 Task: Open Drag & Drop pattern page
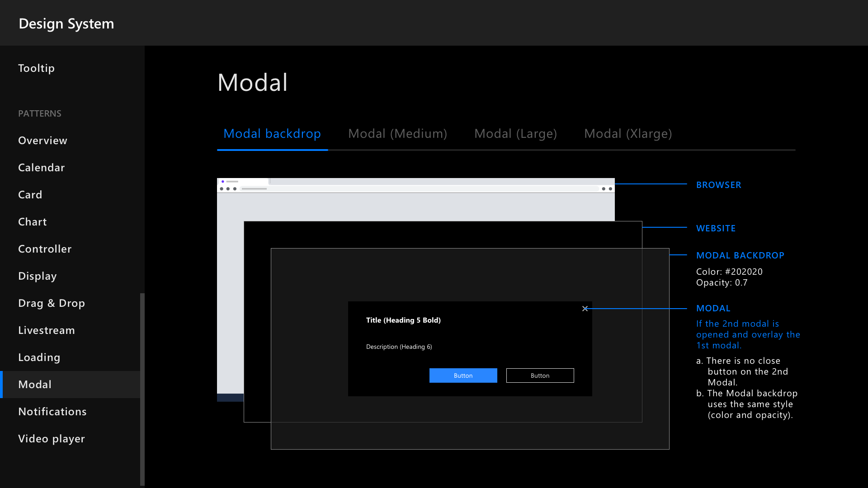[x=52, y=303]
